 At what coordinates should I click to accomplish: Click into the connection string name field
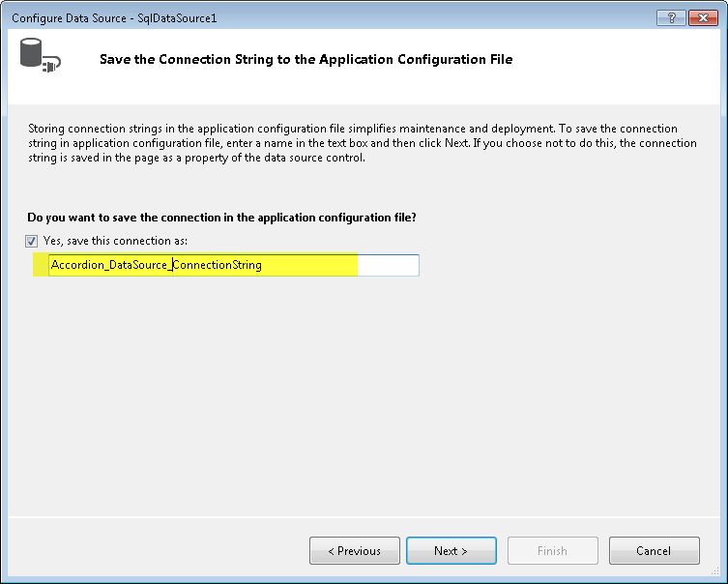click(x=232, y=265)
